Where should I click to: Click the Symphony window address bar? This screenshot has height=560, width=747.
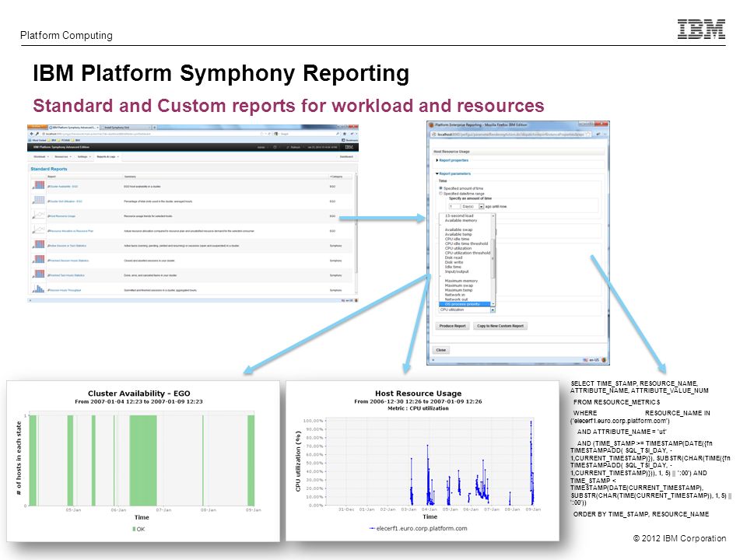[x=153, y=134]
